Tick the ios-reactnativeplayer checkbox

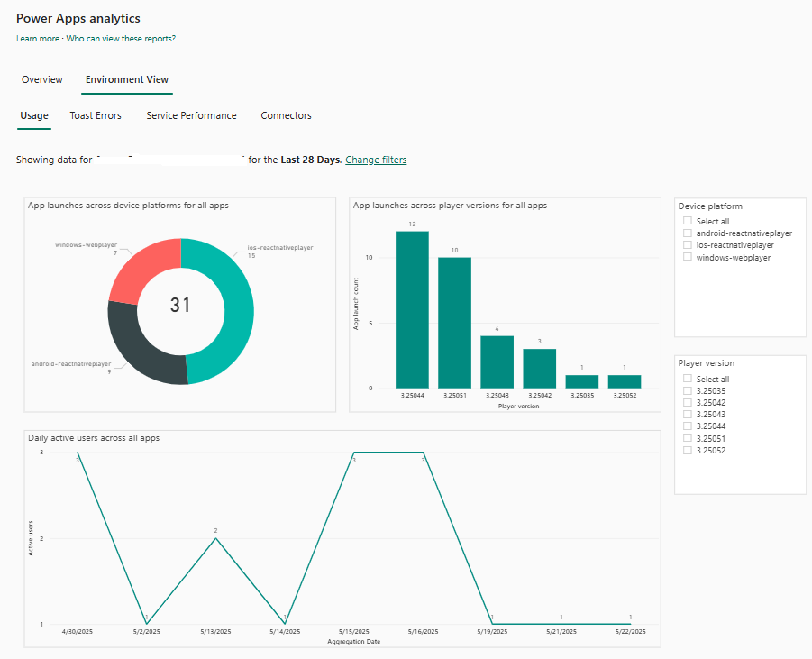click(688, 245)
